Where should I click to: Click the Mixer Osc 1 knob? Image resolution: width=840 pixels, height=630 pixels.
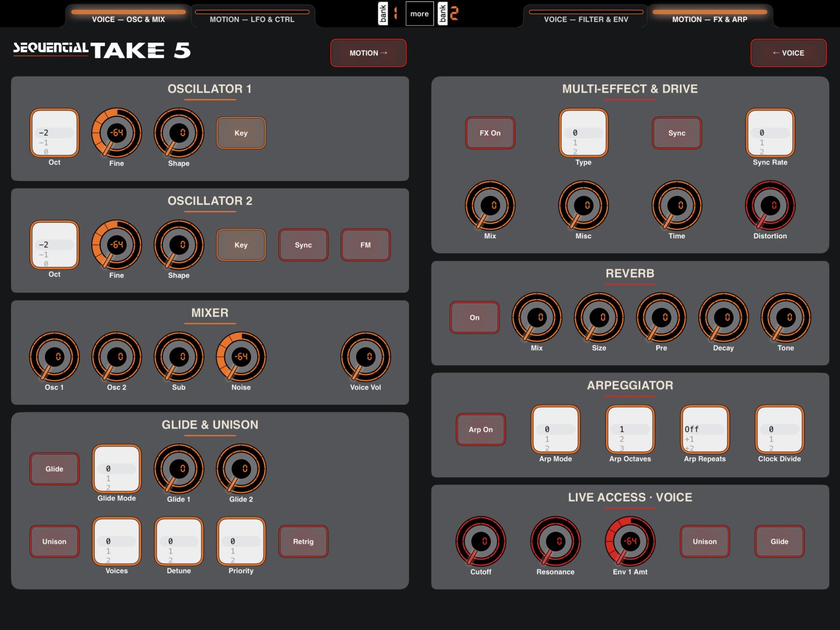point(54,357)
